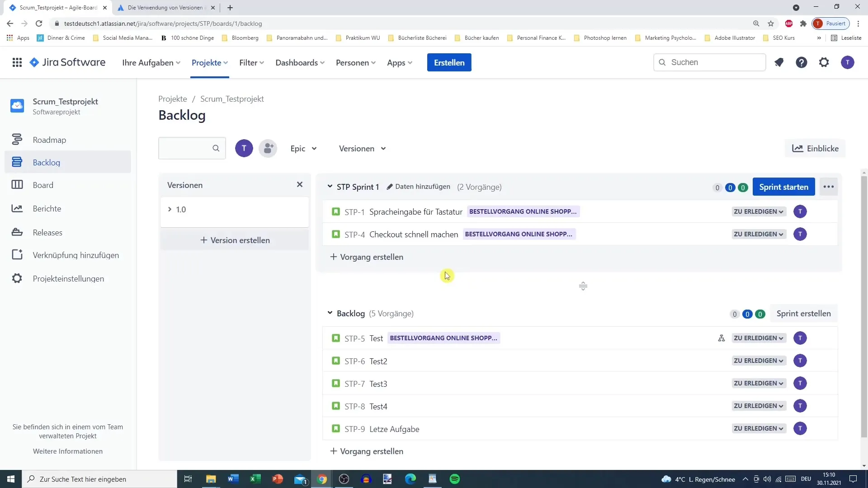Image resolution: width=868 pixels, height=488 pixels.
Task: Click the Windows Start button
Action: coord(11,479)
